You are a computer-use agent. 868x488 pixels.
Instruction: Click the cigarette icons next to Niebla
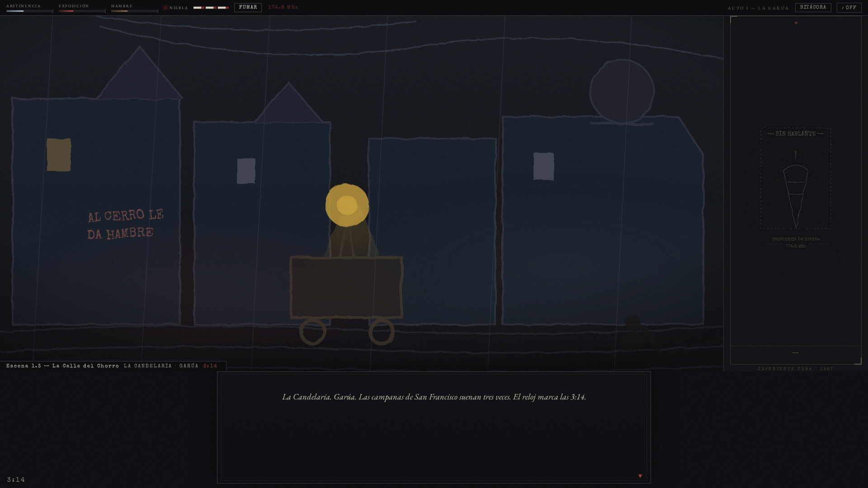(x=211, y=8)
